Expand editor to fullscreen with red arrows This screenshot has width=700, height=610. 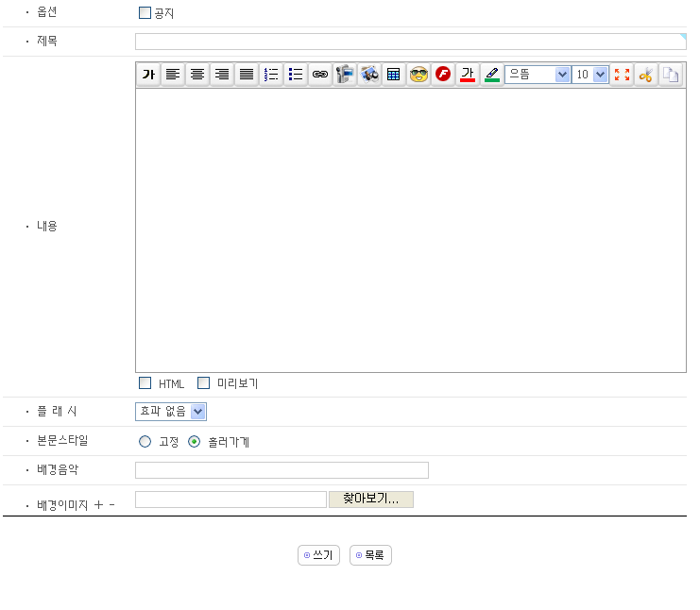tap(622, 74)
